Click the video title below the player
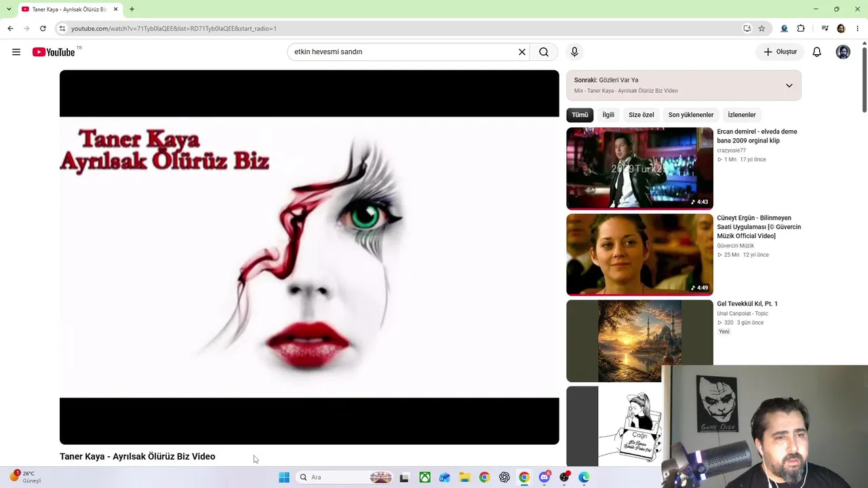This screenshot has width=868, height=488. (138, 457)
